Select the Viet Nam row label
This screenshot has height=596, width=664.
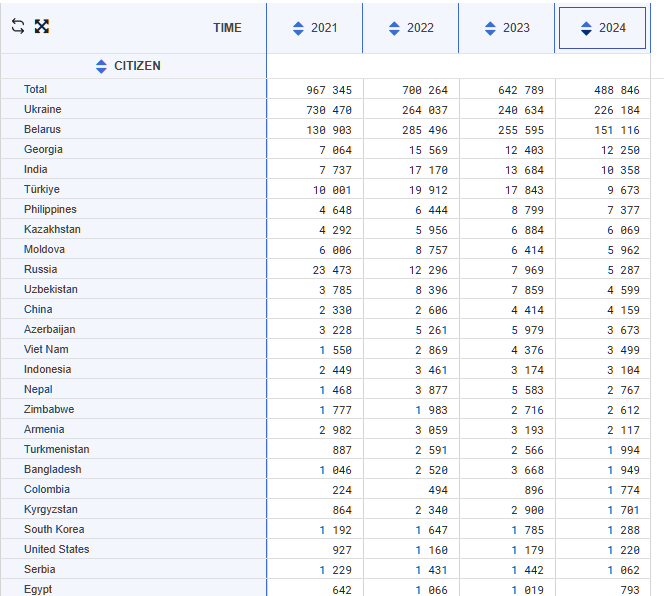[x=46, y=349]
